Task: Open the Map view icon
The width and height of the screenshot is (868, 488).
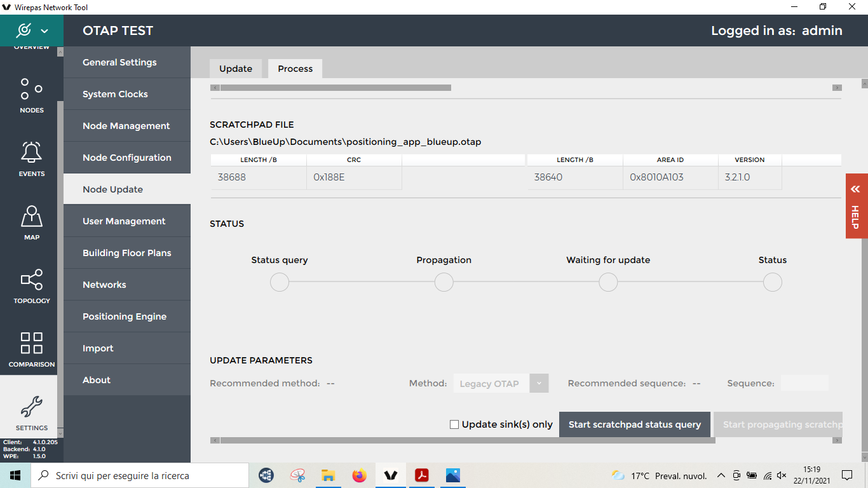Action: (x=31, y=217)
